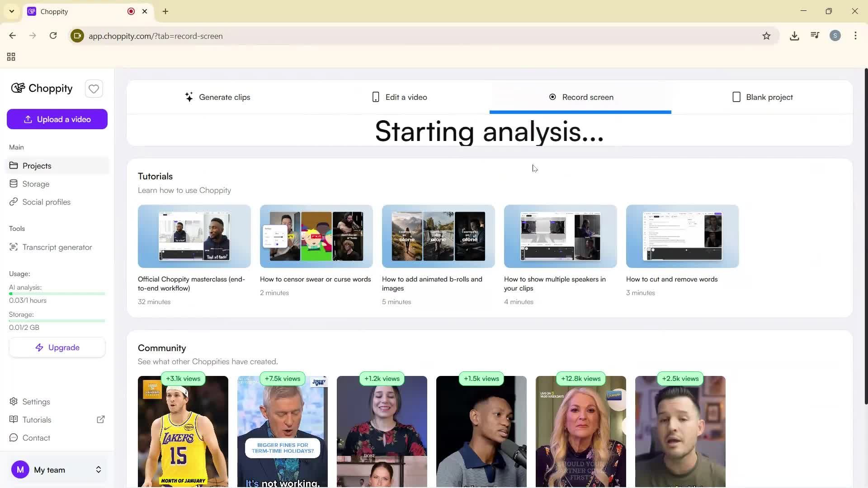Select the Projects icon in sidebar

[x=14, y=165]
